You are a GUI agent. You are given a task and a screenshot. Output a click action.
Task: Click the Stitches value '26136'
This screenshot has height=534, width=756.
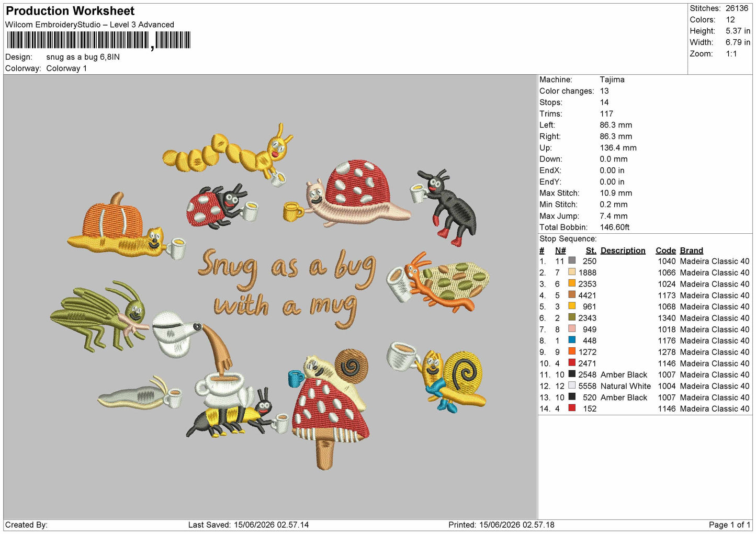(737, 8)
